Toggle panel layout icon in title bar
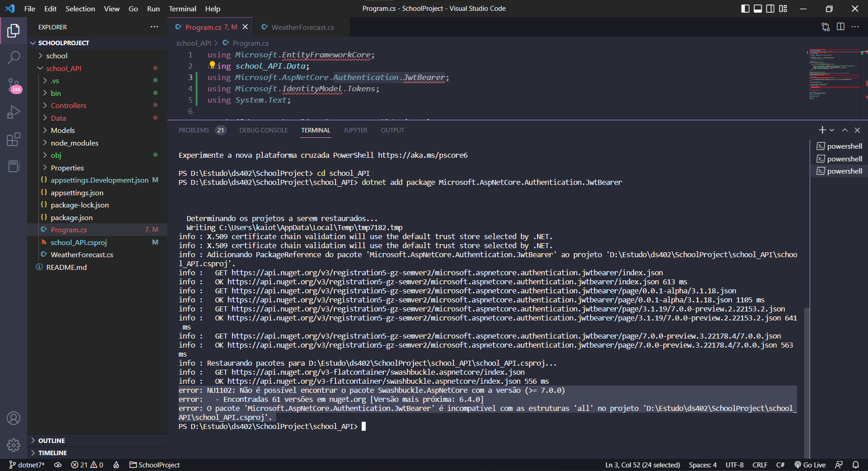This screenshot has width=868, height=471. point(758,9)
